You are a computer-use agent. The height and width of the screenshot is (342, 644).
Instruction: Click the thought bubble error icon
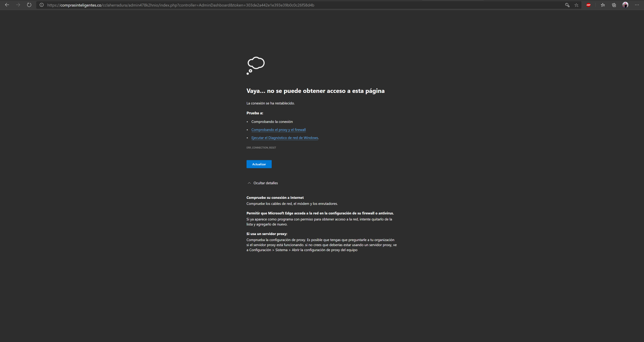(256, 65)
